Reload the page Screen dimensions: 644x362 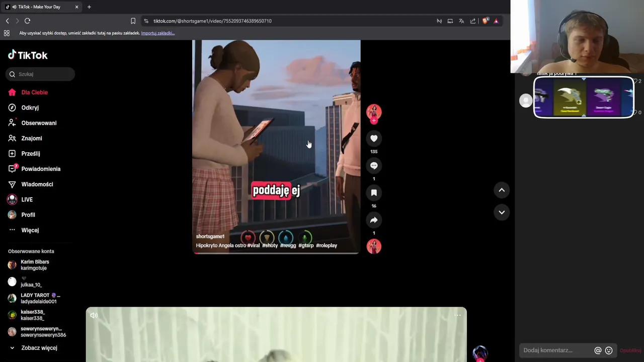pyautogui.click(x=27, y=21)
